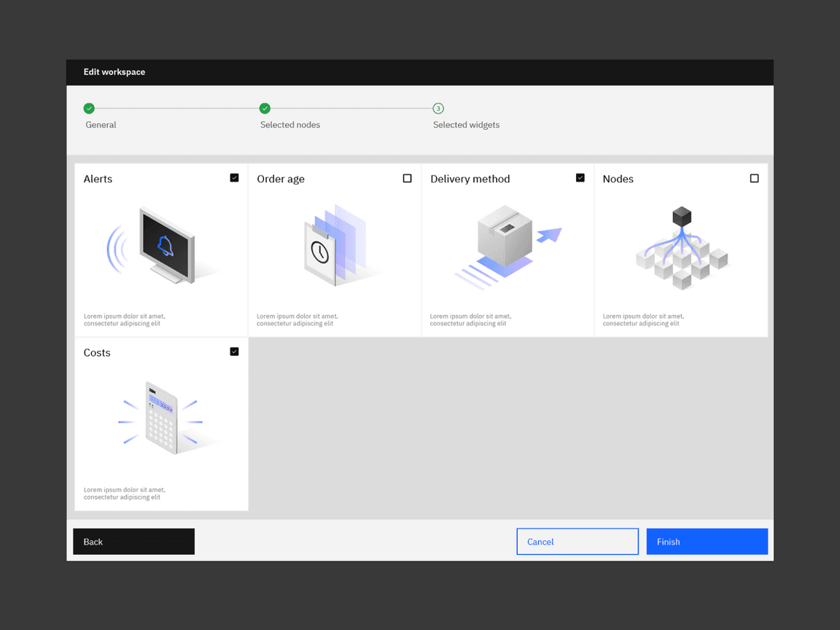Select the Selected widgets step label

click(x=466, y=125)
